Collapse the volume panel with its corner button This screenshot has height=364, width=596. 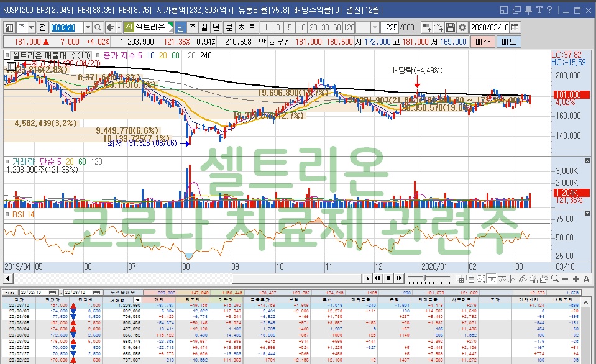[x=587, y=161]
